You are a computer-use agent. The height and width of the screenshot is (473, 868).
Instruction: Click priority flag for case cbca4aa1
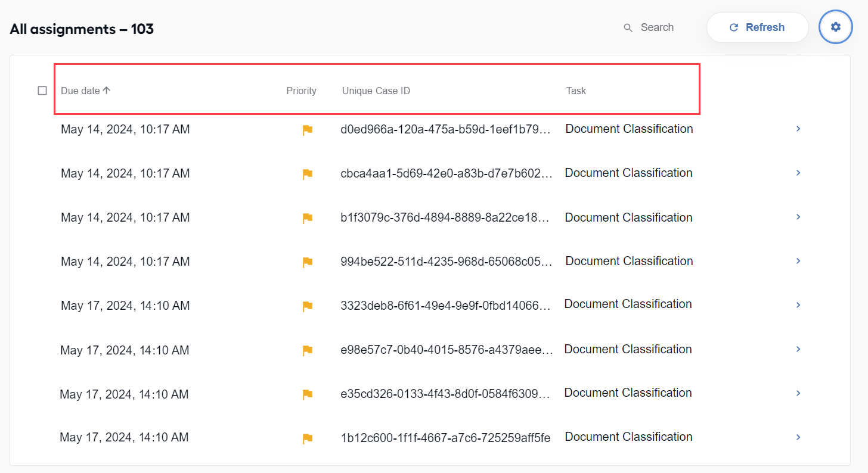tap(308, 174)
